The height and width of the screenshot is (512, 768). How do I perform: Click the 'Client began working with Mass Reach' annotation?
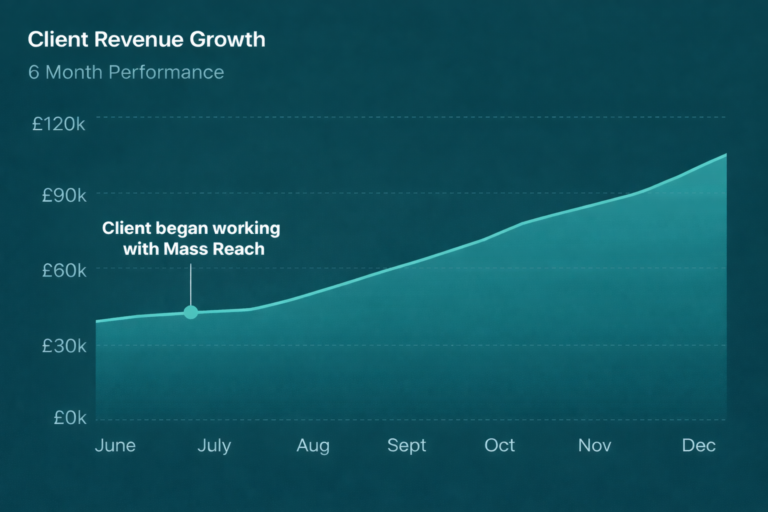[x=191, y=238]
